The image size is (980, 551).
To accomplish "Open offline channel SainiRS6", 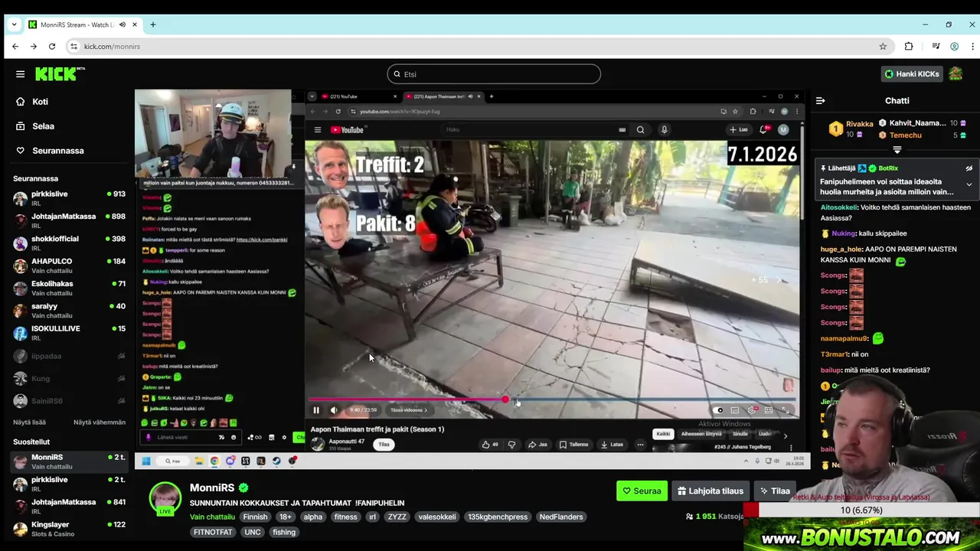I will (69, 400).
